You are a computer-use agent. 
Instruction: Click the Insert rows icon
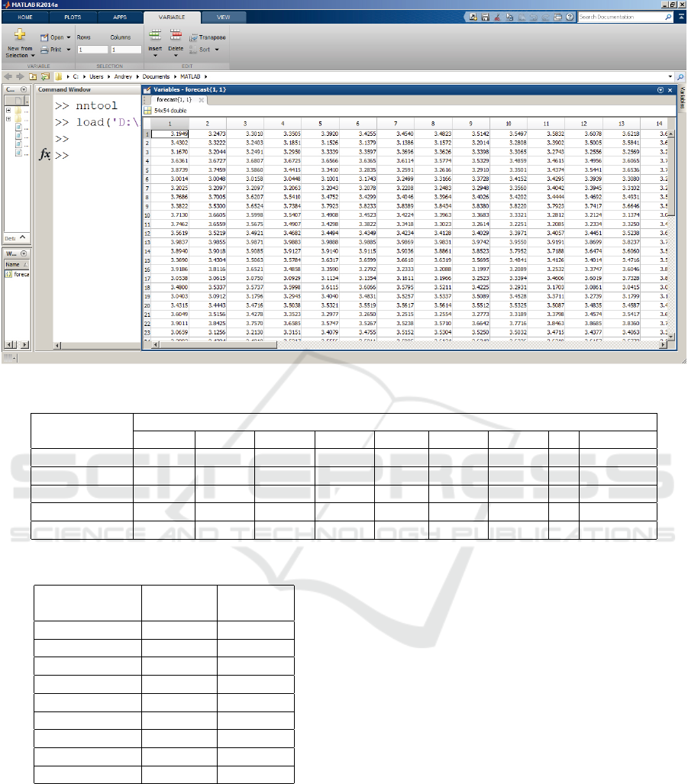pos(155,35)
